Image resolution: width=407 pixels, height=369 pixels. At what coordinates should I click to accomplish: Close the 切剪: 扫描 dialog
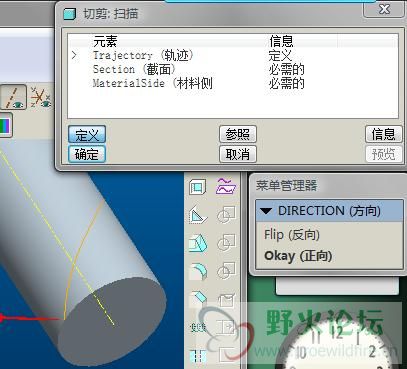(x=384, y=9)
